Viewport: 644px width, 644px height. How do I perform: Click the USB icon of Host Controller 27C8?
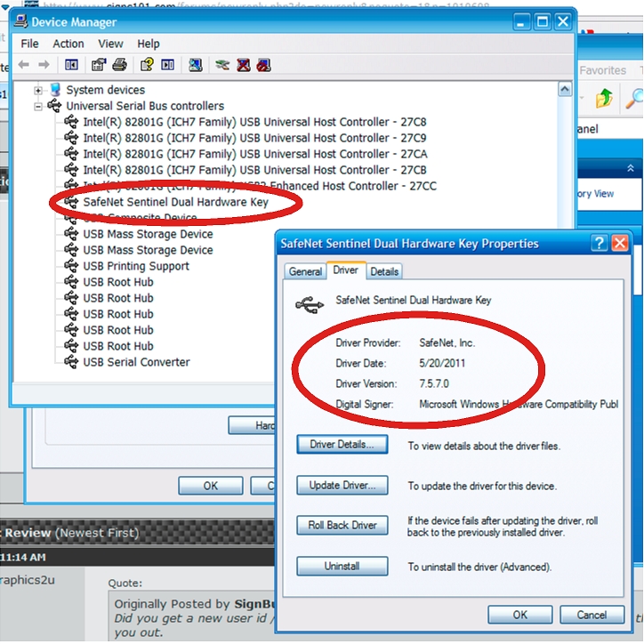(x=71, y=122)
